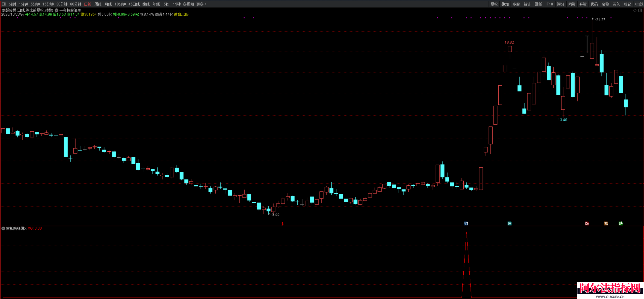Screen dimensions: 644x299
Task: Click the 跌 event marker
Action: (621, 223)
